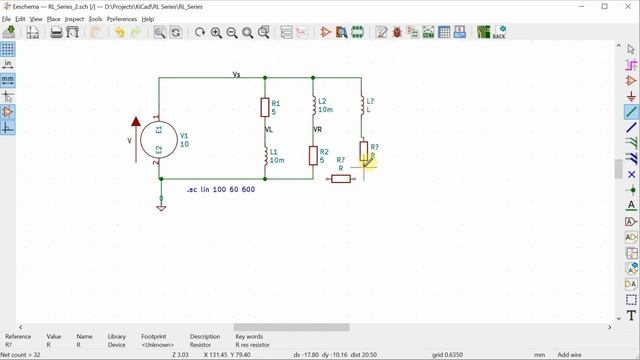Undo the last action
The image size is (640, 360).
[120, 32]
